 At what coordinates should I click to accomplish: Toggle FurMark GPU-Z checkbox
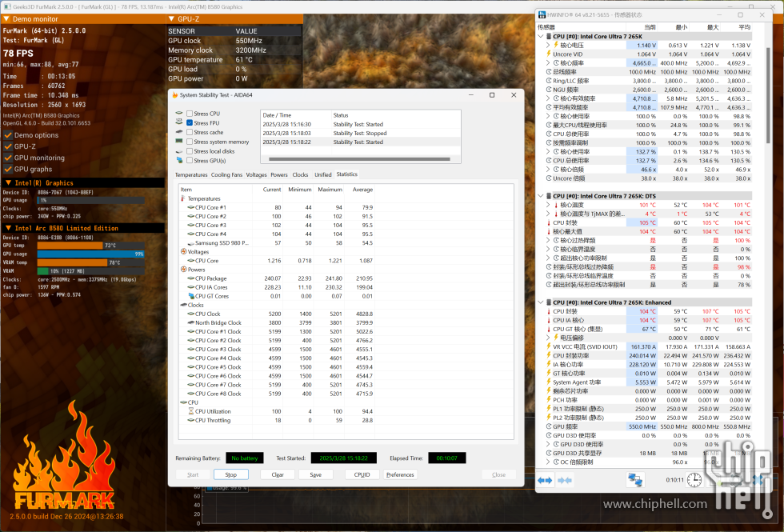(x=8, y=146)
